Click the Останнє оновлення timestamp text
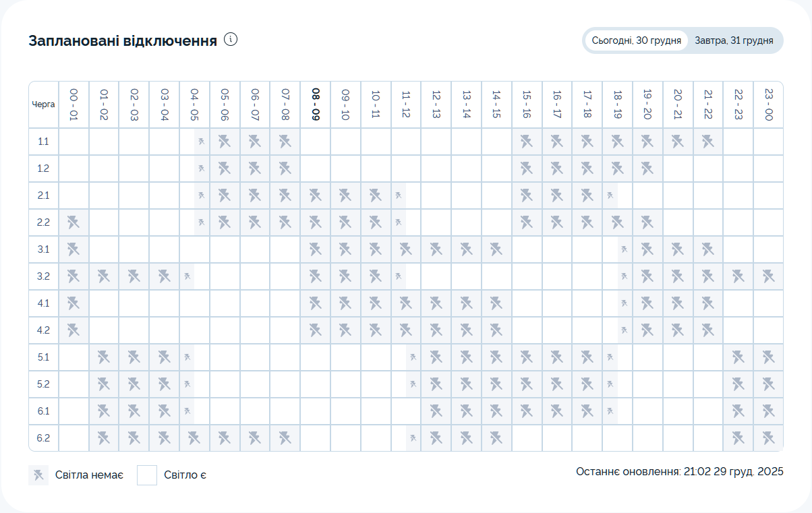812x513 pixels. pyautogui.click(x=679, y=472)
